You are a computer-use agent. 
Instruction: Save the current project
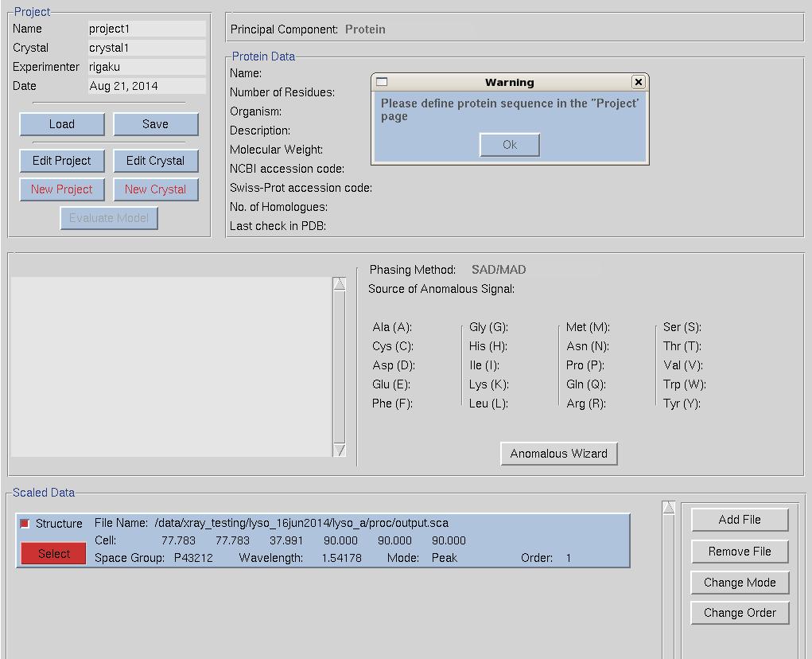click(155, 124)
